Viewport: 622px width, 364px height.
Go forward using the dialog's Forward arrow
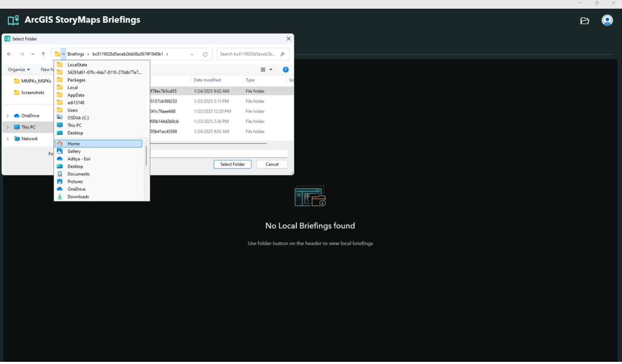click(22, 54)
